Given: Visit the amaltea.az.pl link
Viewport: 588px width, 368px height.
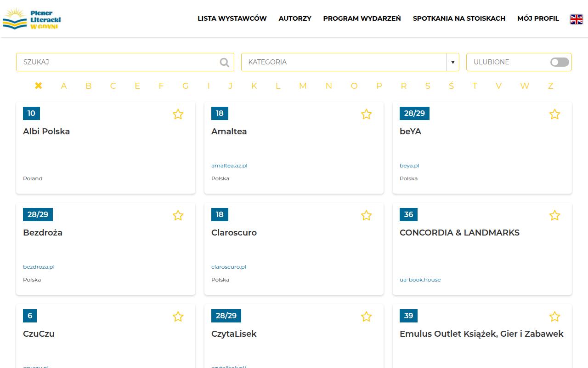Looking at the screenshot, I should point(229,166).
